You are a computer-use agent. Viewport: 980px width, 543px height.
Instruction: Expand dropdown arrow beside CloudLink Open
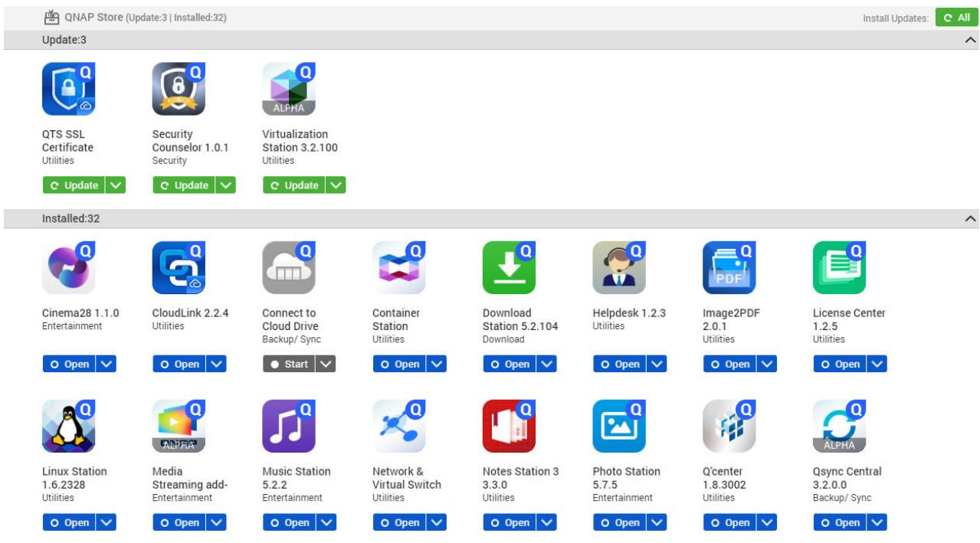click(217, 365)
